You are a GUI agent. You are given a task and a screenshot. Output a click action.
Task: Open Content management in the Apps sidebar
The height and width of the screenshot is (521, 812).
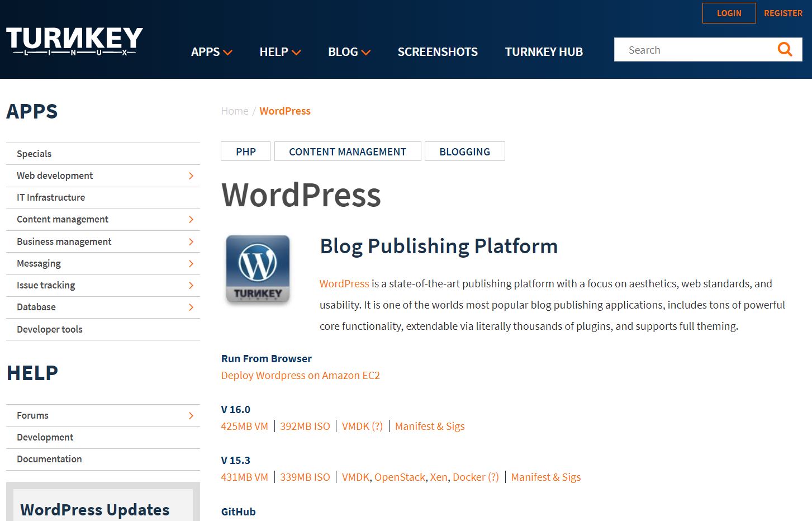point(63,219)
